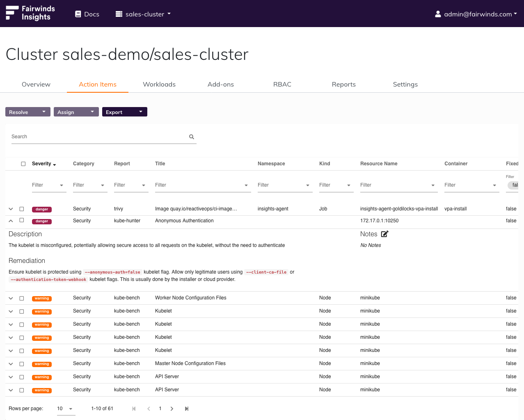Open the admin@fairwinds.com account menu
Viewport: 524px width, 420px height.
pos(476,14)
